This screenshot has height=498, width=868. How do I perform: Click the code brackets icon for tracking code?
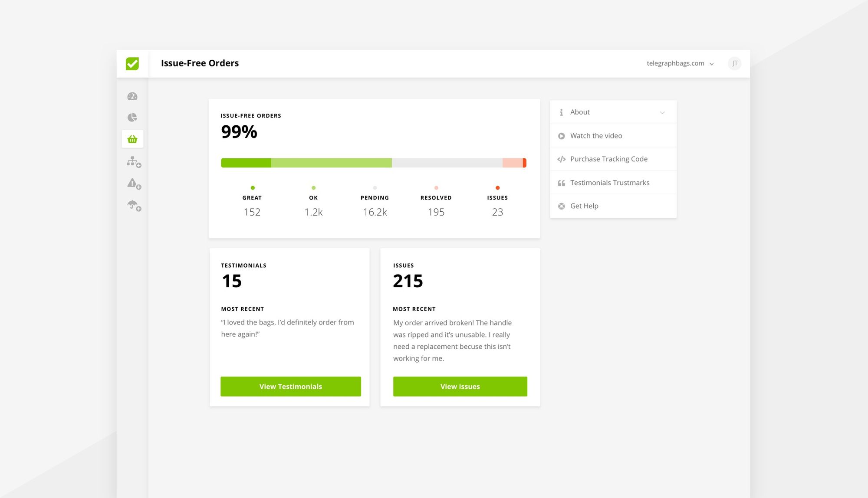pyautogui.click(x=561, y=159)
